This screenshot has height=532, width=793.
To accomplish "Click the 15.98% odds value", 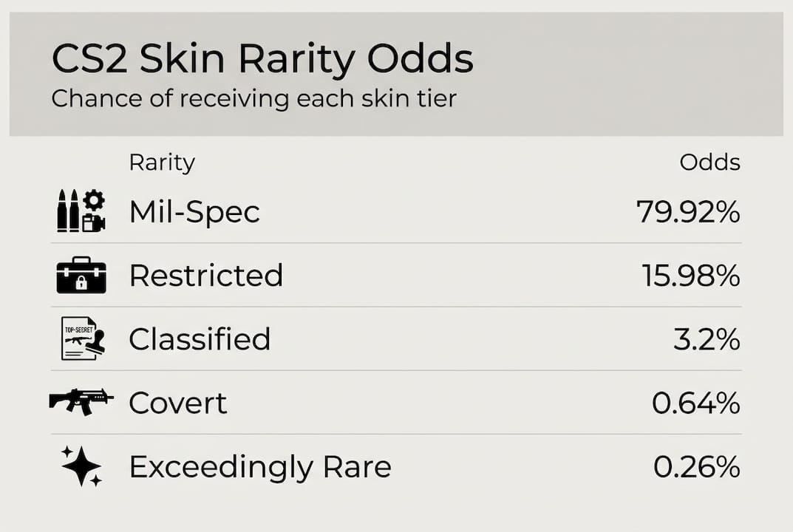I will (x=690, y=276).
